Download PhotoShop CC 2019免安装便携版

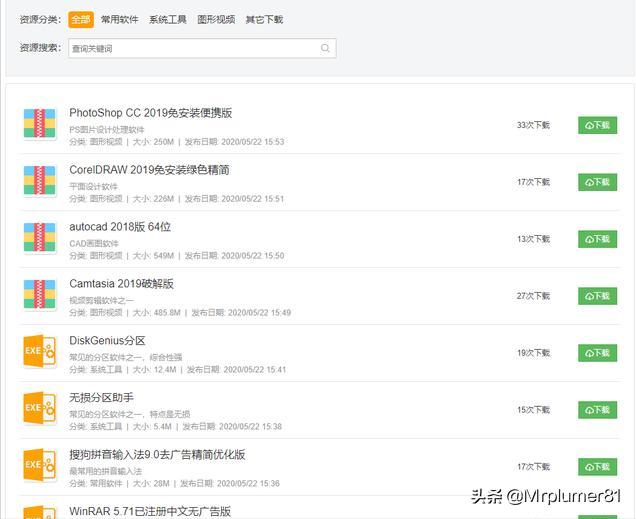(597, 125)
